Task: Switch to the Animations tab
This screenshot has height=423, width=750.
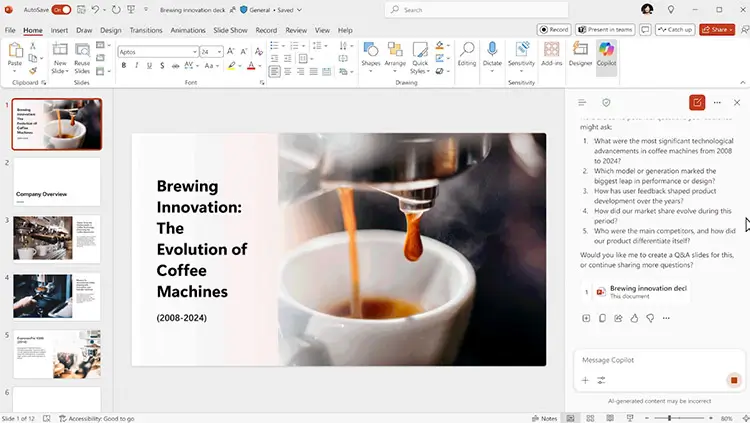Action: pyautogui.click(x=188, y=30)
